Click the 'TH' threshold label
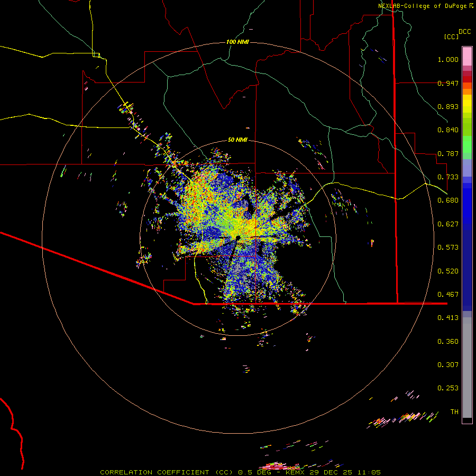Screen dimensions: 476x476 pos(454,412)
